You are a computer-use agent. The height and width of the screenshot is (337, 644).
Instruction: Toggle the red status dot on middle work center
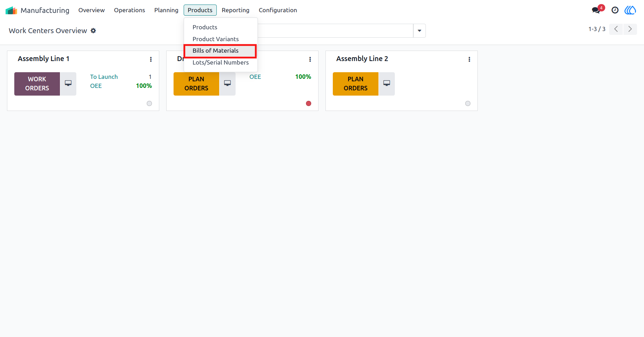(x=309, y=104)
